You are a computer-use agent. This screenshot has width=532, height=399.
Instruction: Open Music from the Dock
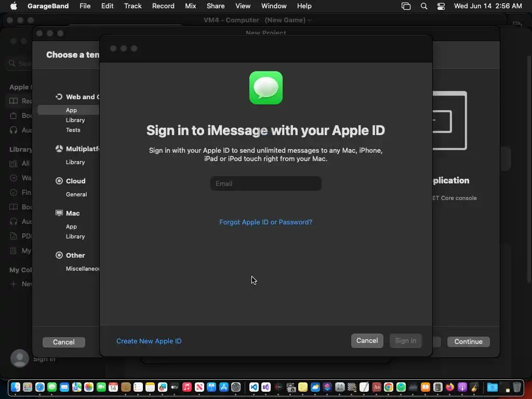click(x=187, y=387)
